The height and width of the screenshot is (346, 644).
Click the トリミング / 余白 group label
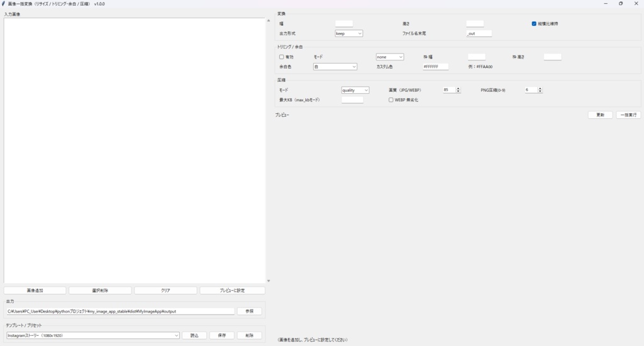click(x=290, y=47)
